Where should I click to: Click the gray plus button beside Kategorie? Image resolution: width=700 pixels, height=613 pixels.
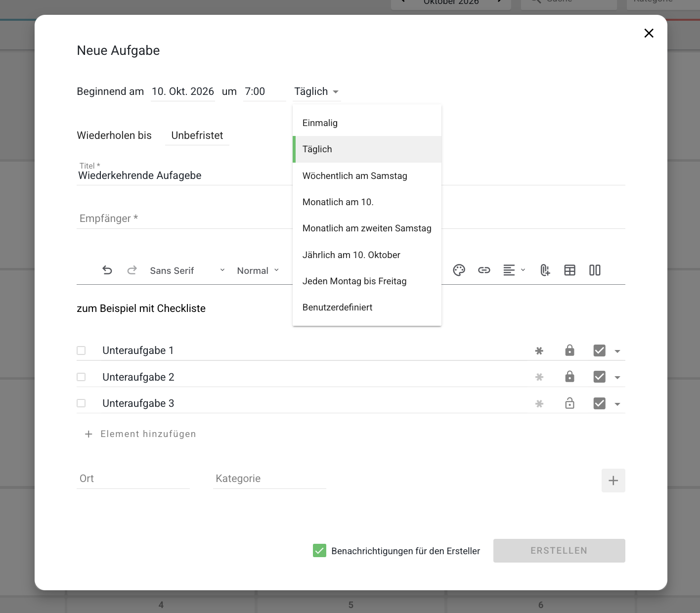(613, 481)
